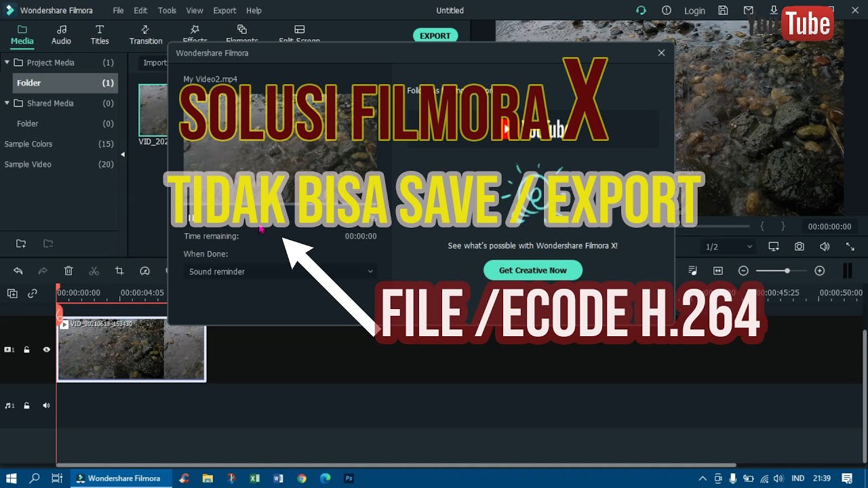Viewport: 868px width, 488px height.
Task: Click the green EXPORT button
Action: [x=435, y=36]
